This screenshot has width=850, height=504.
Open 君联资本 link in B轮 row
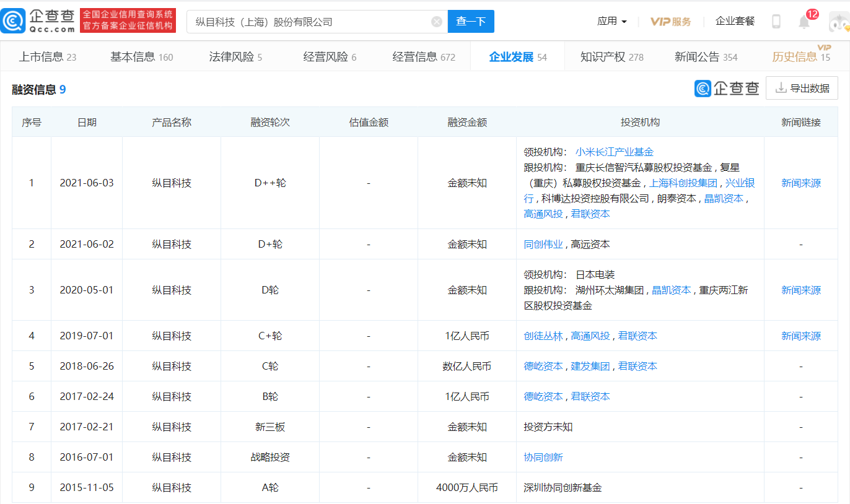590,396
